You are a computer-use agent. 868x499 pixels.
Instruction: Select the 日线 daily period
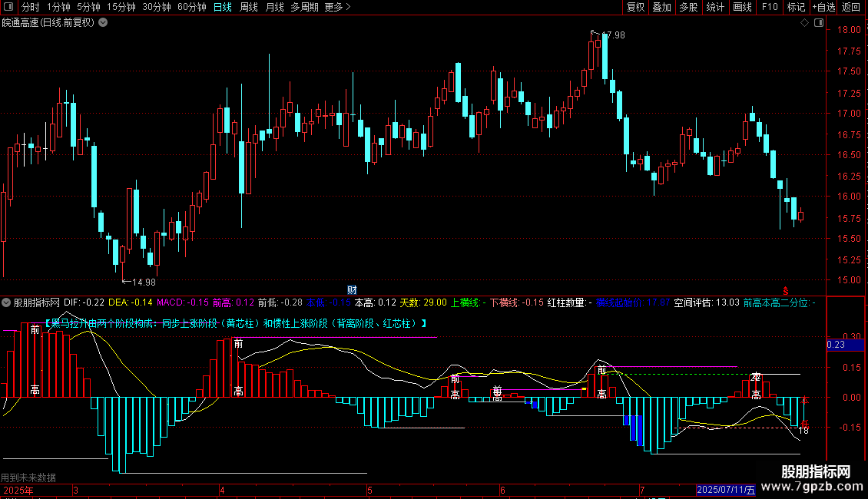[x=223, y=7]
